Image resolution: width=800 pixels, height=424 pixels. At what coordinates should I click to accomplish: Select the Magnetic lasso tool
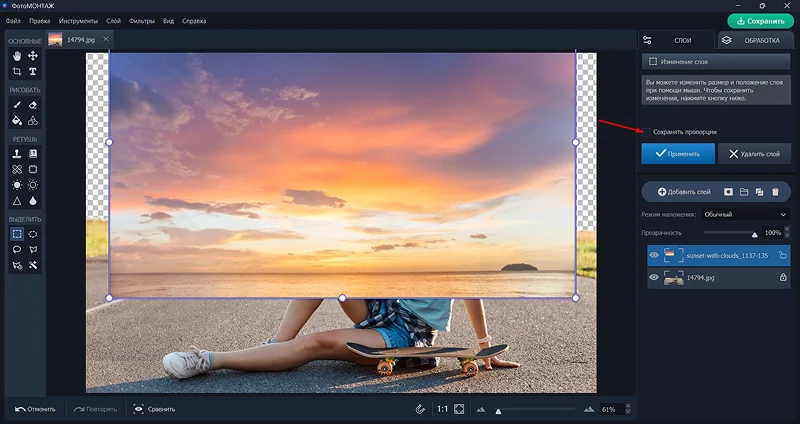point(17,266)
